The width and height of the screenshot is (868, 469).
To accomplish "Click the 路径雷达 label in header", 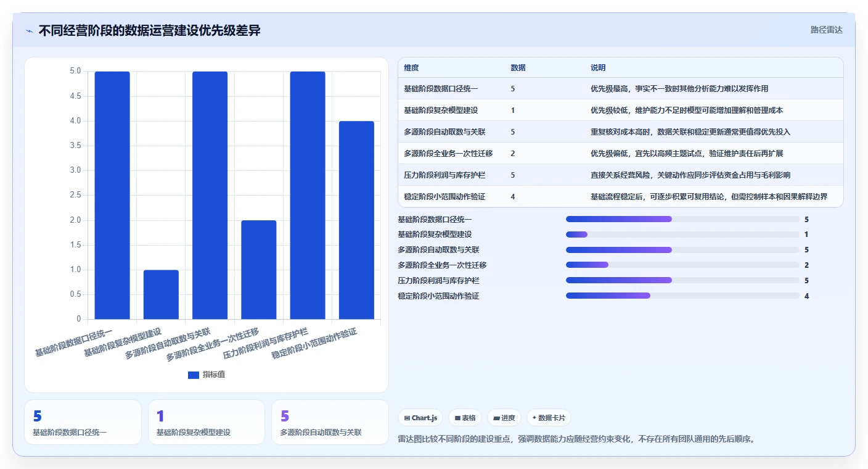I will point(826,30).
